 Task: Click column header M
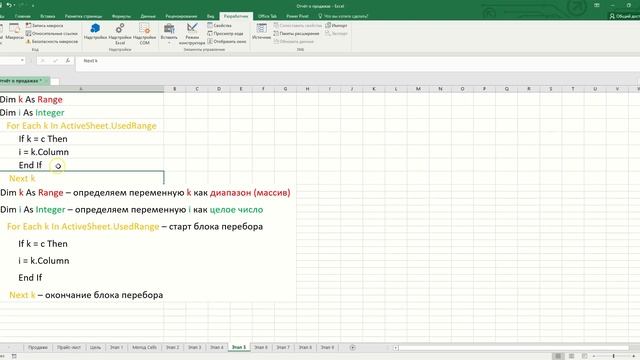[418, 89]
